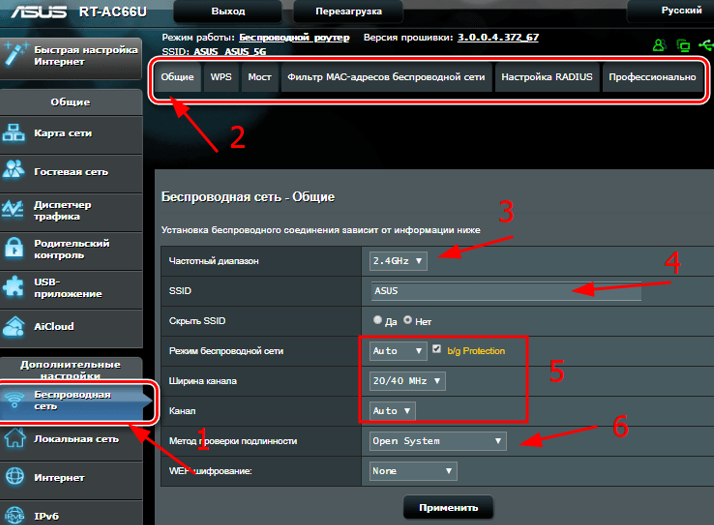Open Карта сети in the sidebar
The height and width of the screenshot is (525, 714).
[x=71, y=133]
